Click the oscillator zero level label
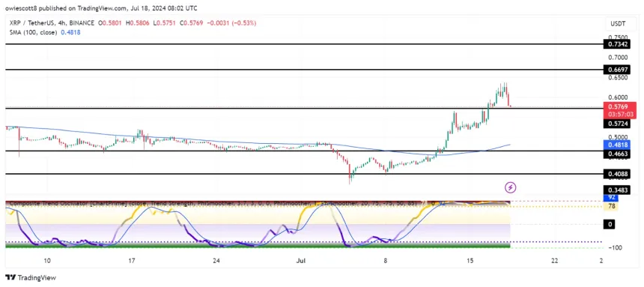This screenshot has height=287, width=644. coord(610,225)
